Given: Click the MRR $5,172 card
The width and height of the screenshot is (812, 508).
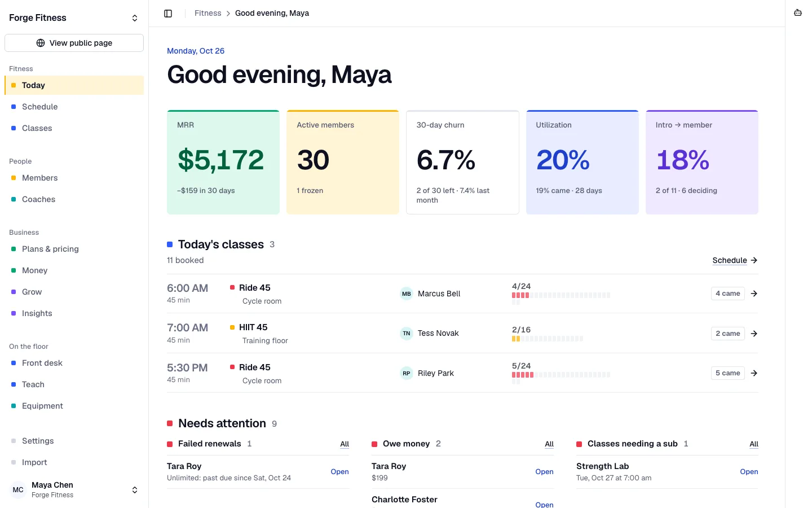Looking at the screenshot, I should [x=223, y=162].
